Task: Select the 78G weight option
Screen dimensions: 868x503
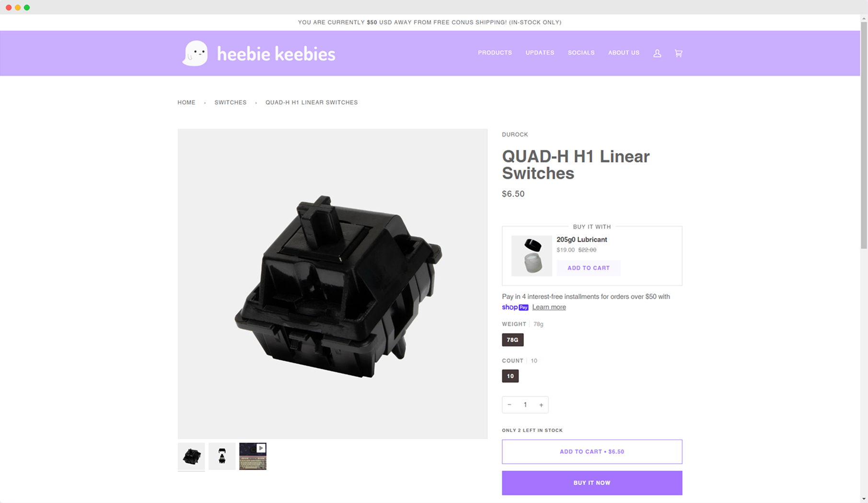Action: pyautogui.click(x=512, y=339)
